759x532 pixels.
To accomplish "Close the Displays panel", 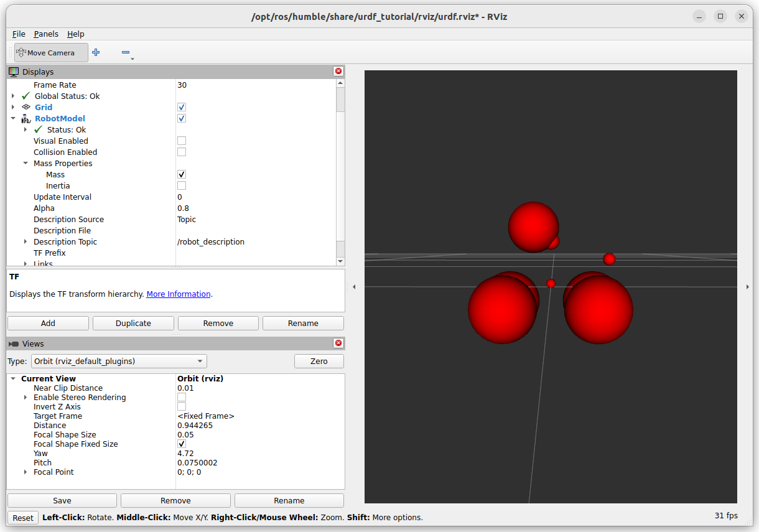I will [338, 72].
